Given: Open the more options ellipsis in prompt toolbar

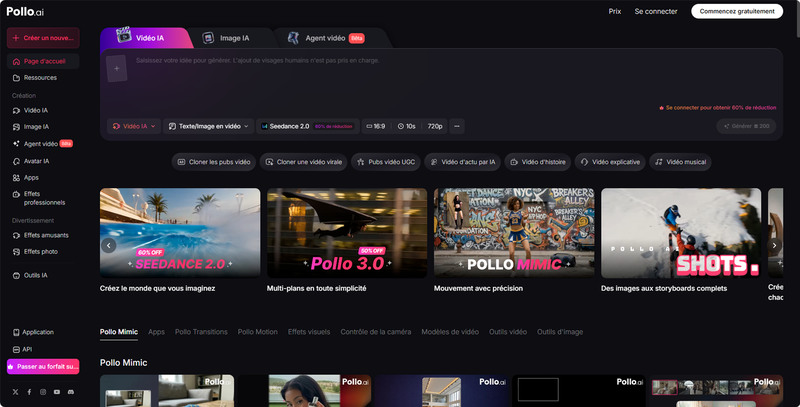Looking at the screenshot, I should pos(457,126).
